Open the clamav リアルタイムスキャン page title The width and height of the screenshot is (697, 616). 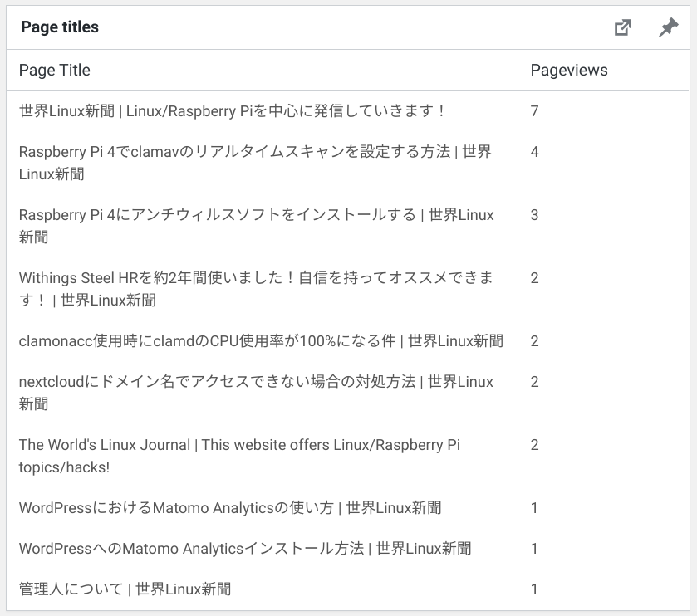click(255, 163)
